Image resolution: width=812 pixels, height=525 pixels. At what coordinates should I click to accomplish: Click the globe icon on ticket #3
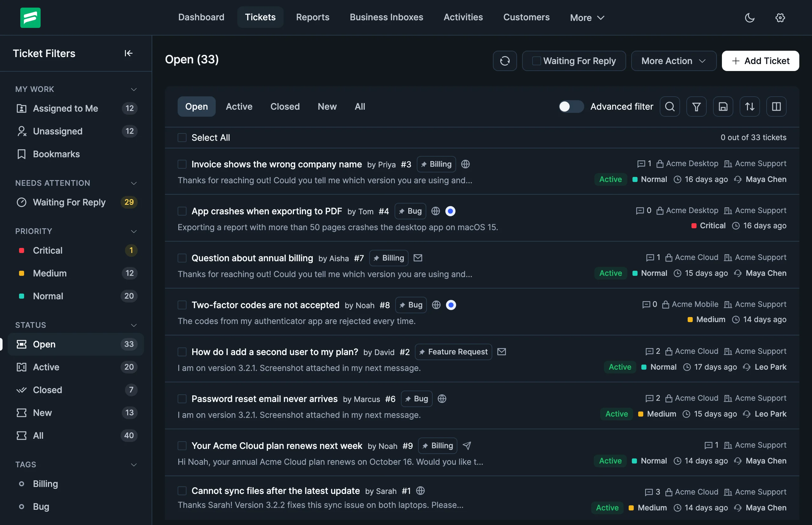click(465, 164)
